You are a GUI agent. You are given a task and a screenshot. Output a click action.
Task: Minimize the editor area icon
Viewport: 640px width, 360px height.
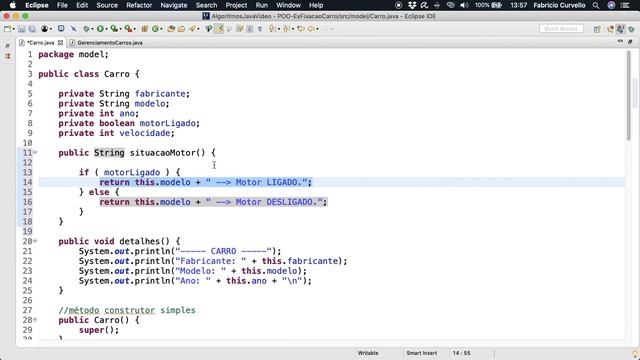pyautogui.click(x=620, y=42)
